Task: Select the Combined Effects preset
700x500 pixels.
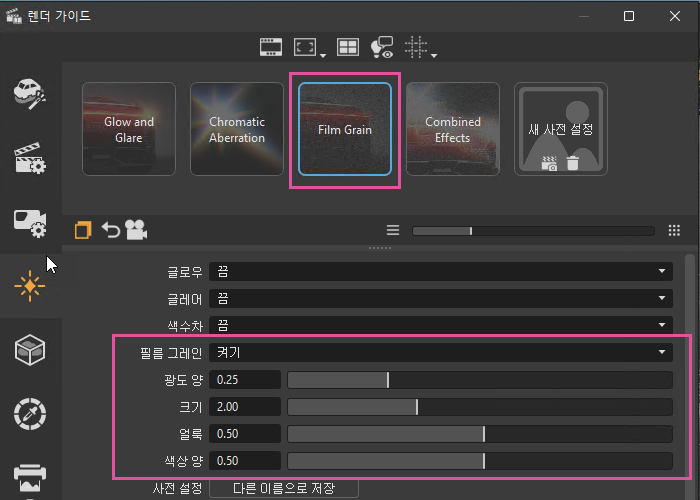Action: 453,129
